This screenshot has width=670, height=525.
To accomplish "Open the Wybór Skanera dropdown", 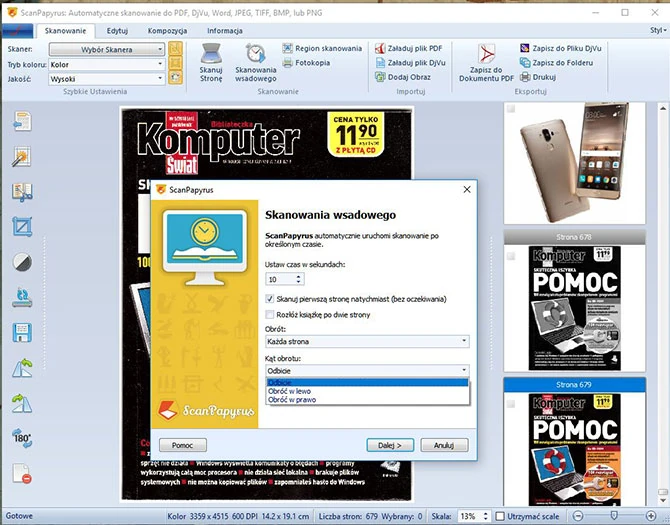I will click(x=106, y=48).
